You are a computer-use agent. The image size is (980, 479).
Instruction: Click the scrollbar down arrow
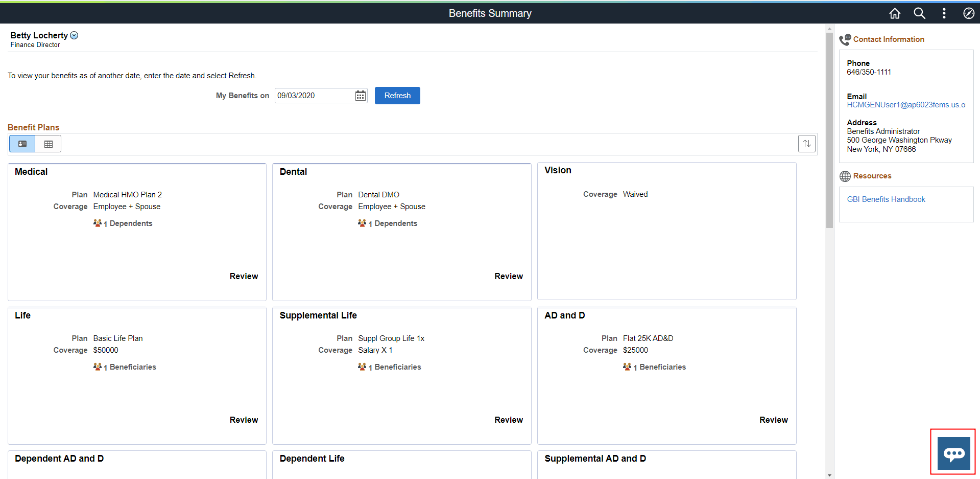coord(829,475)
